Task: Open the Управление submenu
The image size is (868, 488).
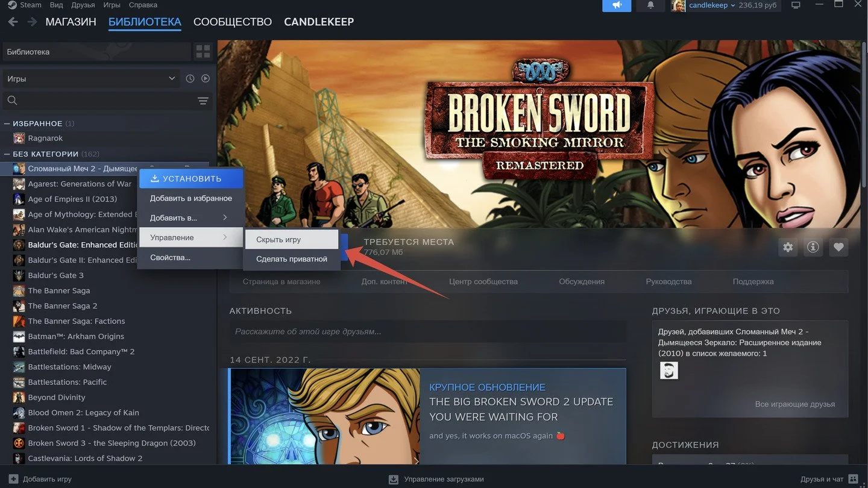Action: click(191, 237)
